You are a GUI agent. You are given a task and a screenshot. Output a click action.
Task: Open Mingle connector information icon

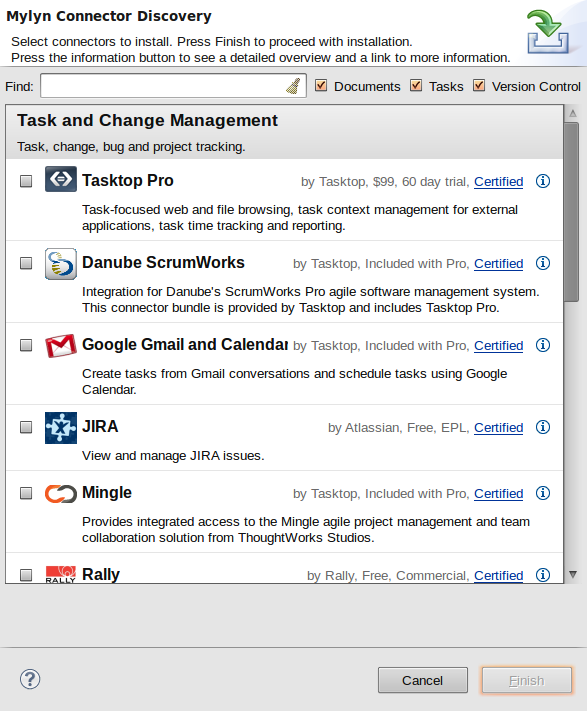pos(543,493)
